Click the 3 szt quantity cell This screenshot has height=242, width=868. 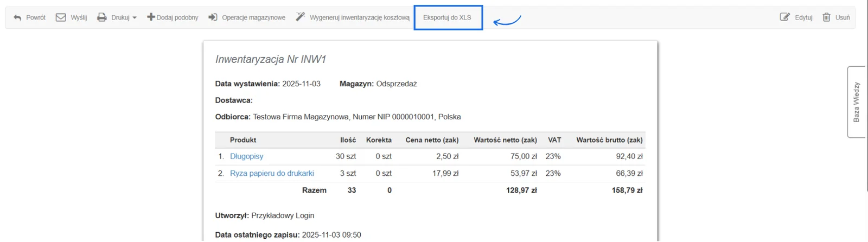pos(348,173)
